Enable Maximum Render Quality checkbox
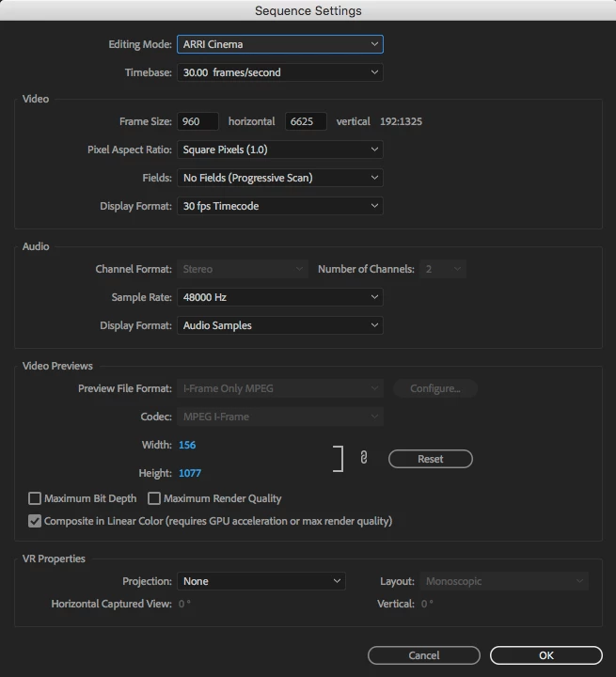Screen dimensions: 616x677 (154, 498)
